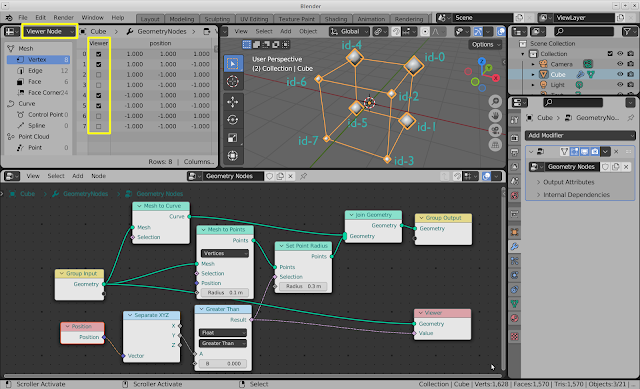Click the Options button in viewport
Image resolution: width=640 pixels, height=389 pixels.
[x=485, y=44]
